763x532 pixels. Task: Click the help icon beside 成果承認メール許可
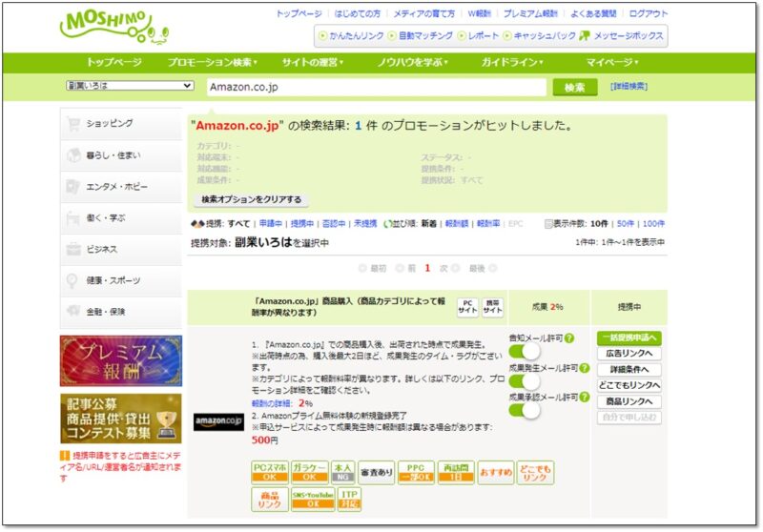pyautogui.click(x=585, y=398)
